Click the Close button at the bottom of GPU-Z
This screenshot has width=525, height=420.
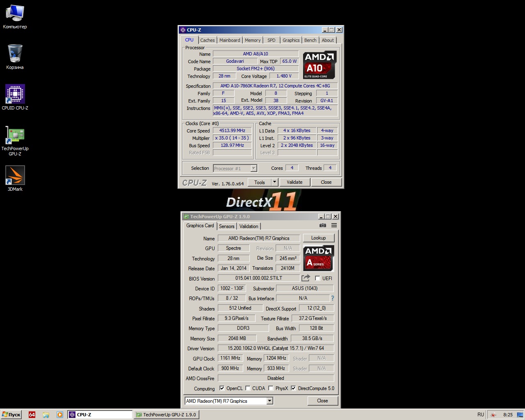322,401
